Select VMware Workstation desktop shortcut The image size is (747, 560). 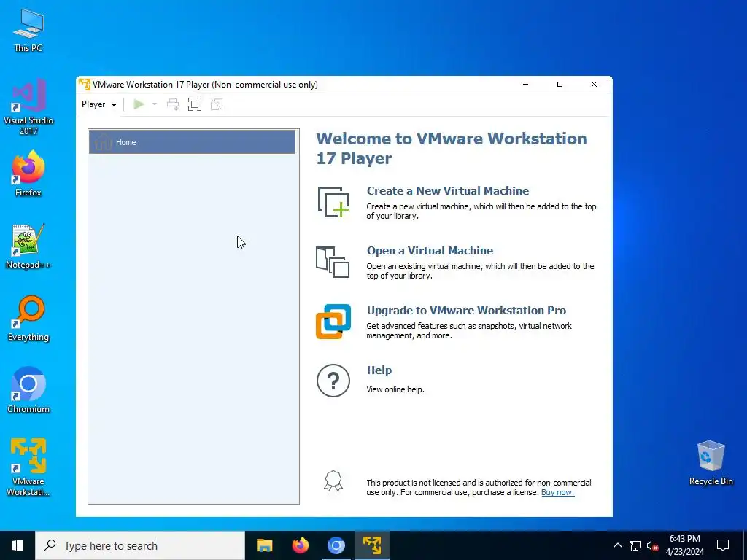pyautogui.click(x=28, y=467)
